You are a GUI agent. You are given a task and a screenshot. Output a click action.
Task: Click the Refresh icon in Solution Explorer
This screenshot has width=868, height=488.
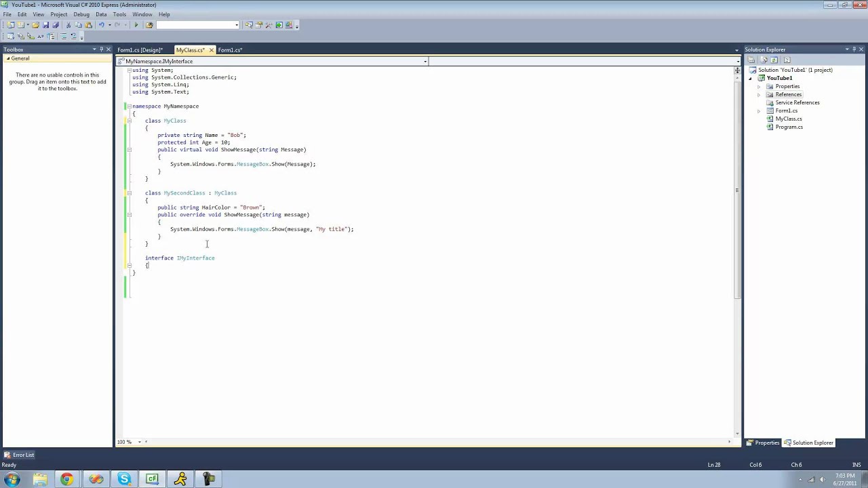coord(774,60)
